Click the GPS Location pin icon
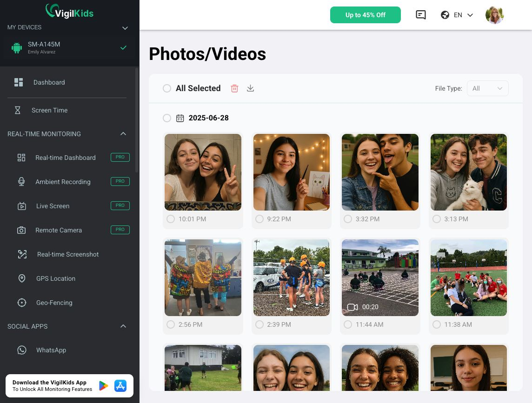Screen dimensions: 532x403 (22, 278)
